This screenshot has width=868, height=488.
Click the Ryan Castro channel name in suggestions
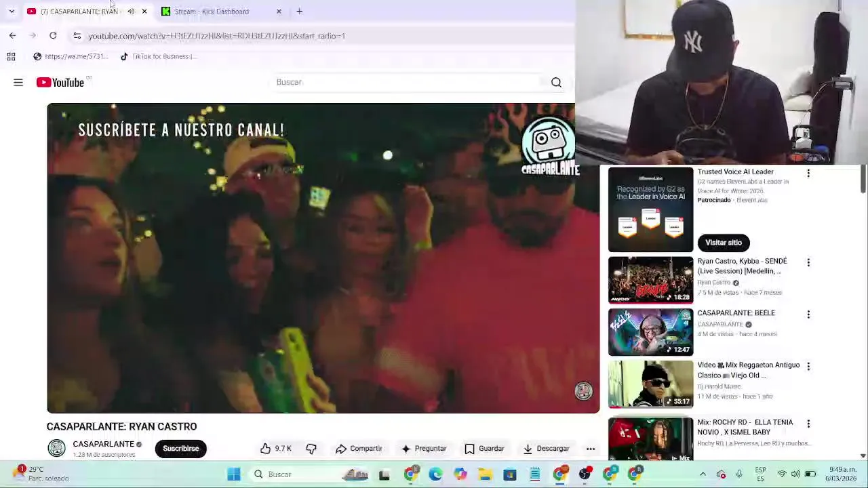point(714,283)
